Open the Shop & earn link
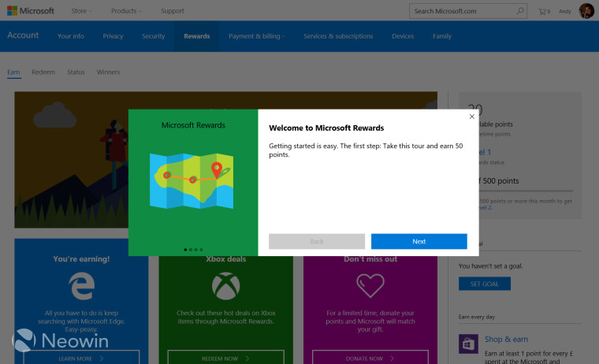This screenshot has width=599, height=364. click(506, 339)
